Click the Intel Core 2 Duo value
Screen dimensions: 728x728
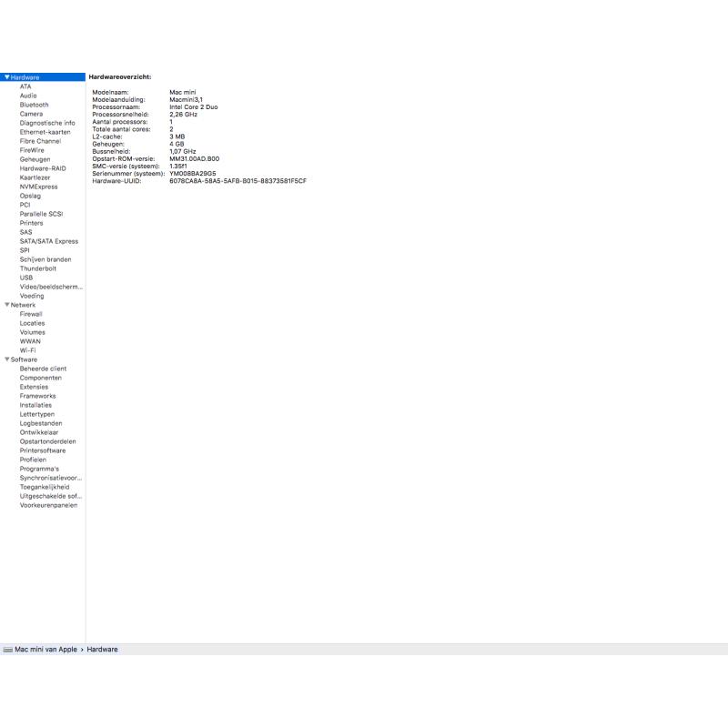[x=194, y=107]
